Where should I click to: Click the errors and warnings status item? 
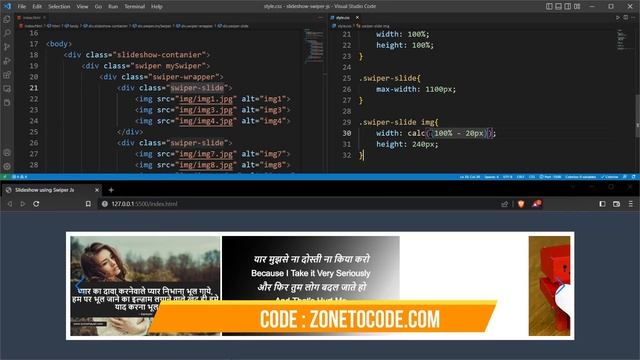click(19, 177)
